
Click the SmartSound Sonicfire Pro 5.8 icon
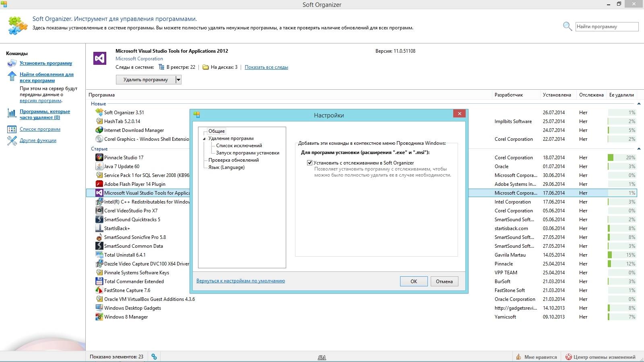tap(99, 237)
